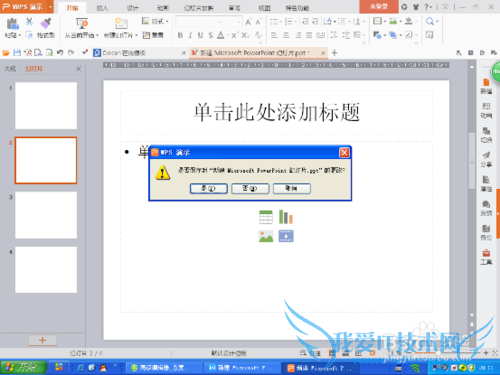Switch to the Insert ribbon tab
Screen dimensions: 500x375
coord(102,8)
